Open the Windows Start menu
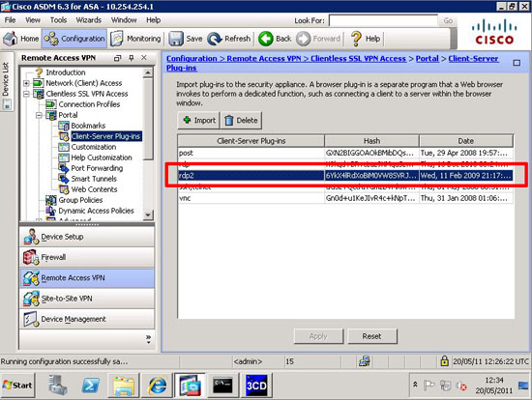This screenshot has width=532, height=400. click(x=17, y=386)
